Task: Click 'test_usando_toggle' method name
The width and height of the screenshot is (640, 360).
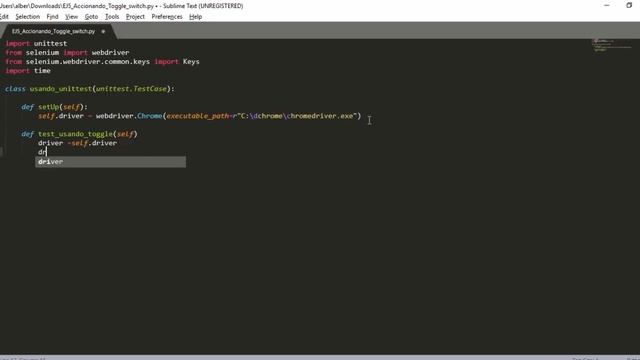Action: (x=75, y=134)
